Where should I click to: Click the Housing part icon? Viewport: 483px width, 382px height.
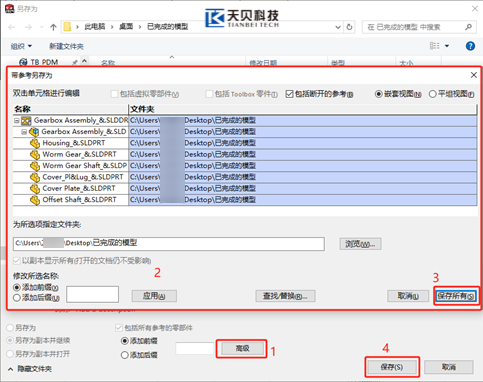click(x=35, y=143)
